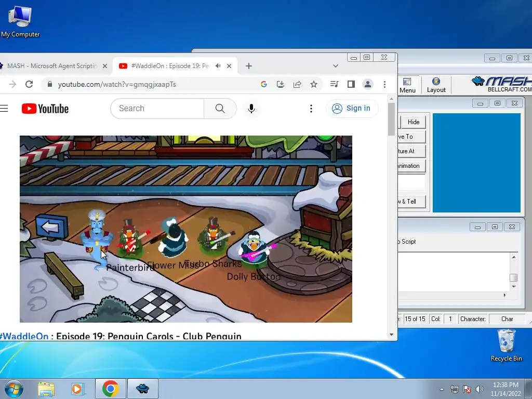Sign in to YouTube
The height and width of the screenshot is (399, 532).
pyautogui.click(x=352, y=109)
